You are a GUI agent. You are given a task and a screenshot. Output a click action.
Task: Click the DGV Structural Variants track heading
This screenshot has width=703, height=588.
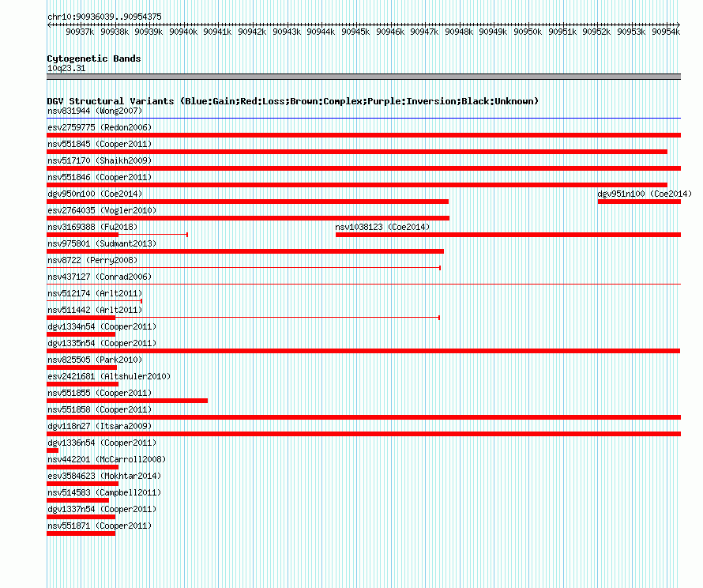coord(293,101)
